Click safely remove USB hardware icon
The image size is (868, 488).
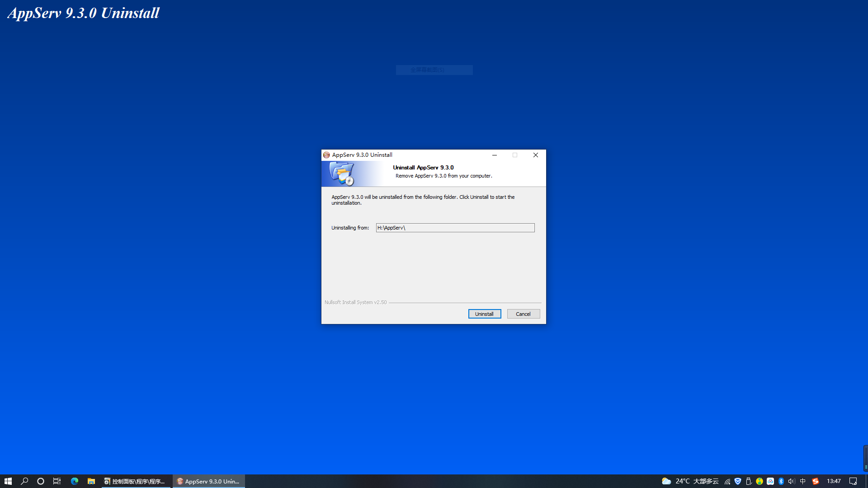pyautogui.click(x=749, y=481)
